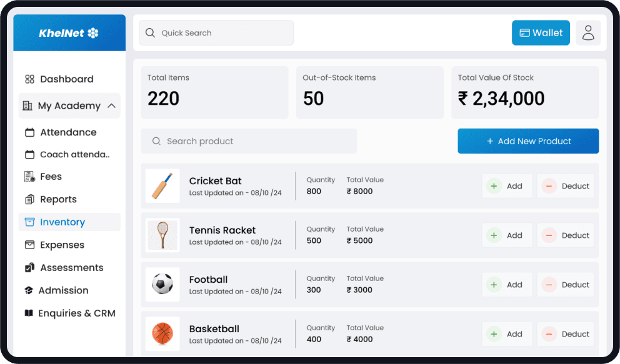Click the magnifier in Quick Search bar
Image resolution: width=620 pixels, height=364 pixels.
(x=150, y=32)
